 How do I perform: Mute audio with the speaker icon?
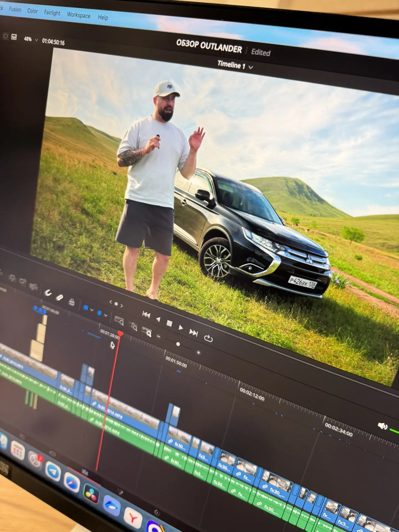(383, 426)
